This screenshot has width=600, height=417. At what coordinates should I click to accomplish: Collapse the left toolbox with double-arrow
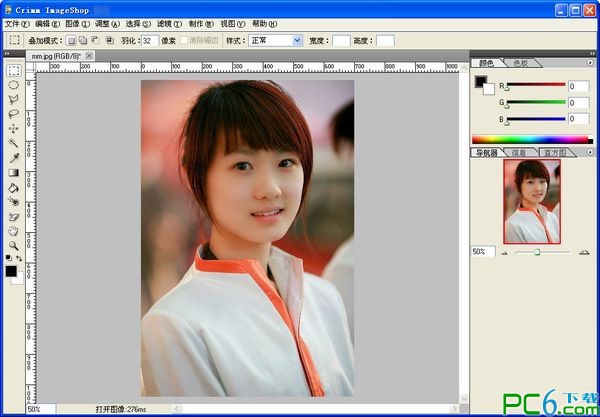point(7,54)
